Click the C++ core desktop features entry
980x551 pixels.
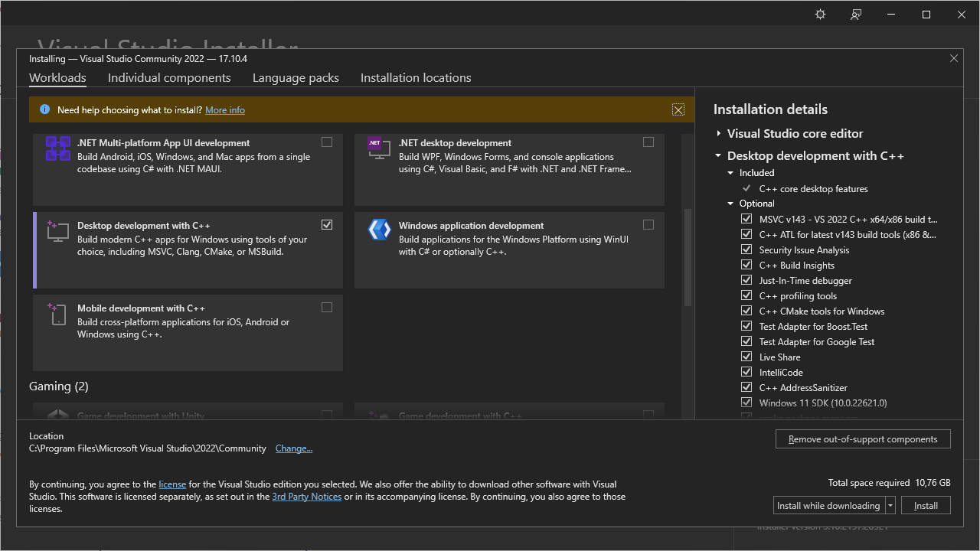point(813,188)
